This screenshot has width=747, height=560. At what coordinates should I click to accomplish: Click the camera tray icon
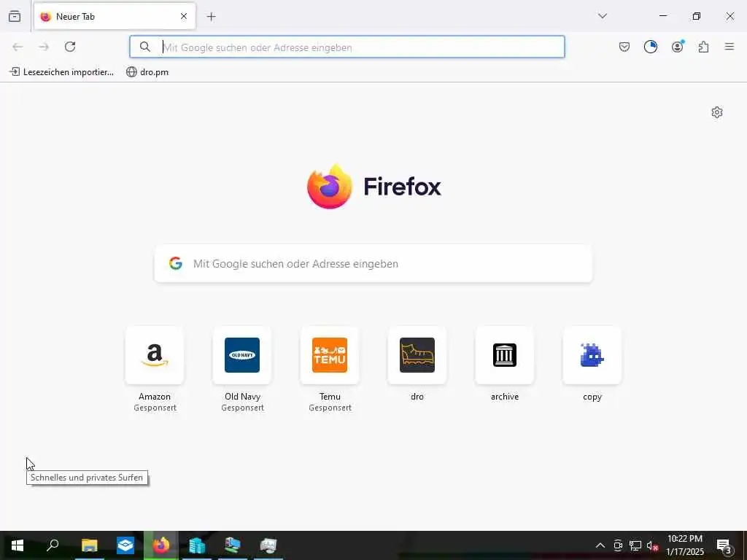[618, 545]
